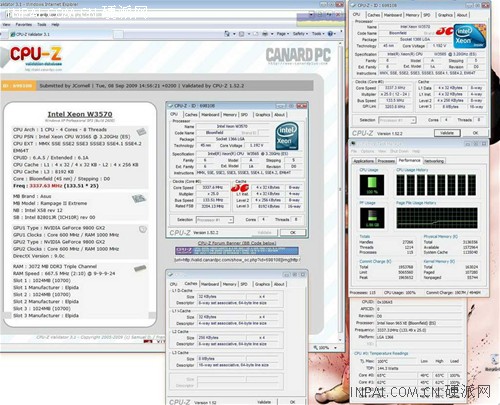Open the Favorites menu in Internet Explorer

(24, 25)
